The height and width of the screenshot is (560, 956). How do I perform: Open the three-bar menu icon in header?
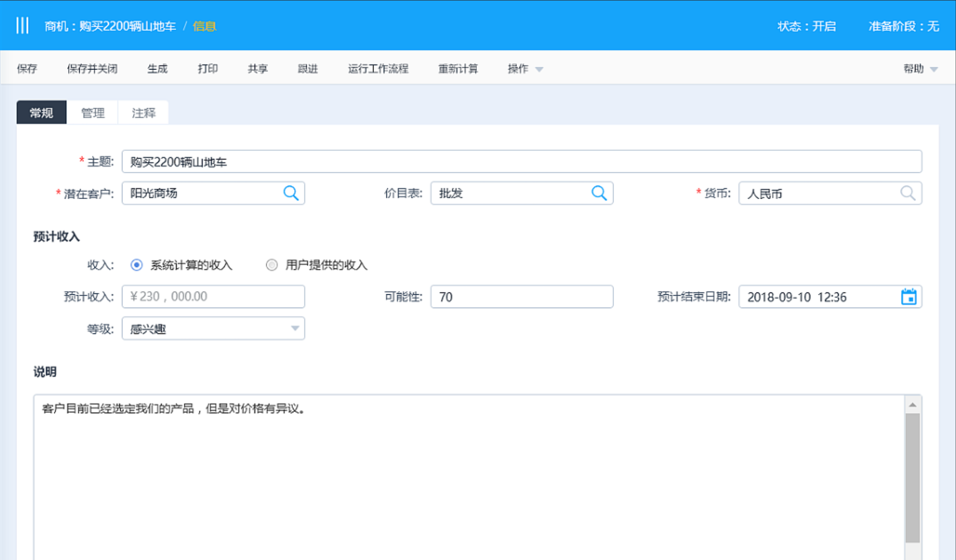tap(22, 26)
